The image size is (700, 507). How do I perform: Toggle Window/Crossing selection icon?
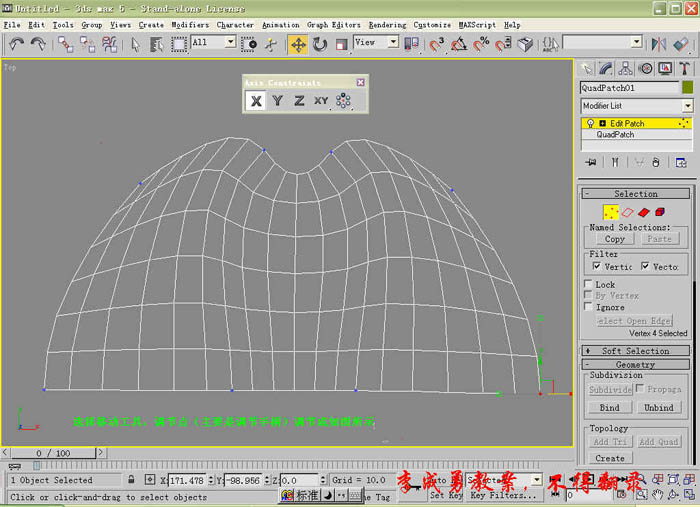249,44
